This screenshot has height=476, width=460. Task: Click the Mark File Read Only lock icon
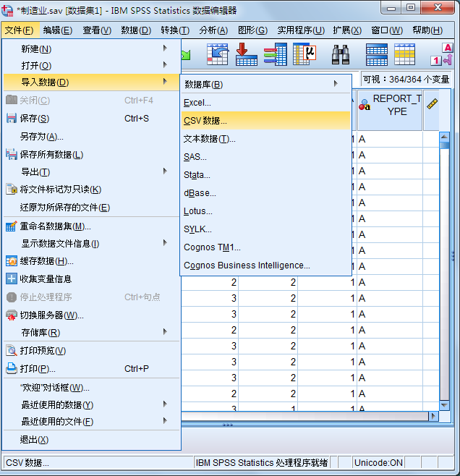point(12,189)
